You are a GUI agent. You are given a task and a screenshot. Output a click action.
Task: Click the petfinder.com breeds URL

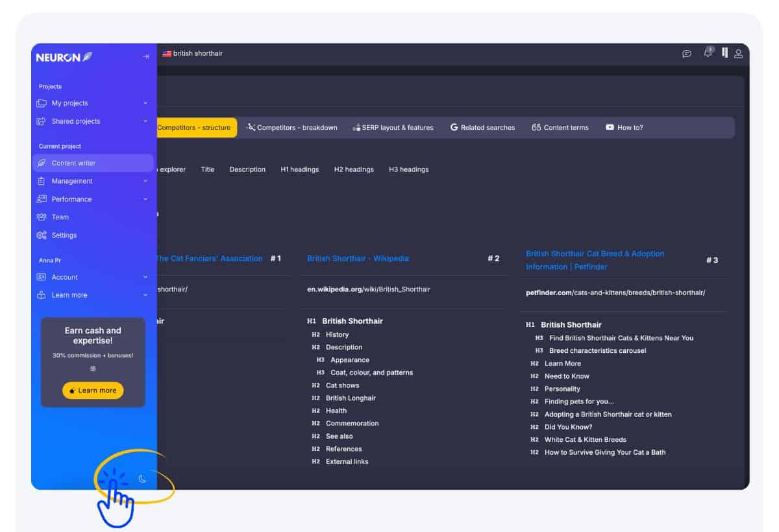coord(615,293)
